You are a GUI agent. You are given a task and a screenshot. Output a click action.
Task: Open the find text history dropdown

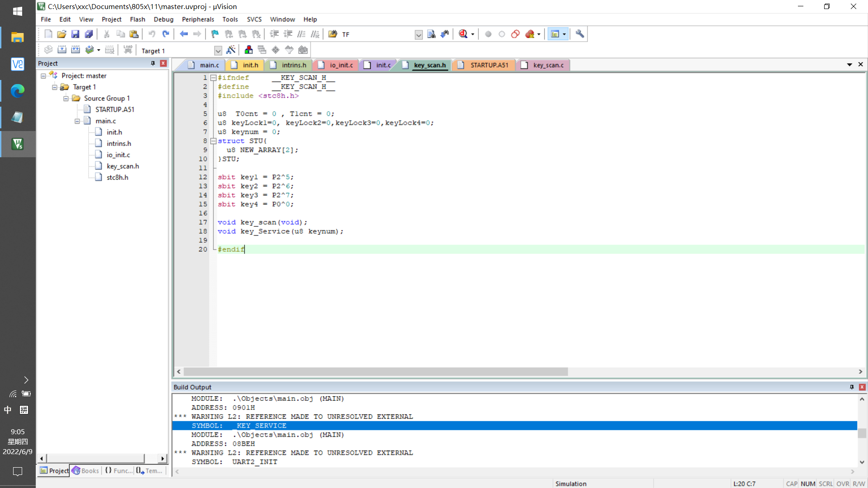pos(419,35)
